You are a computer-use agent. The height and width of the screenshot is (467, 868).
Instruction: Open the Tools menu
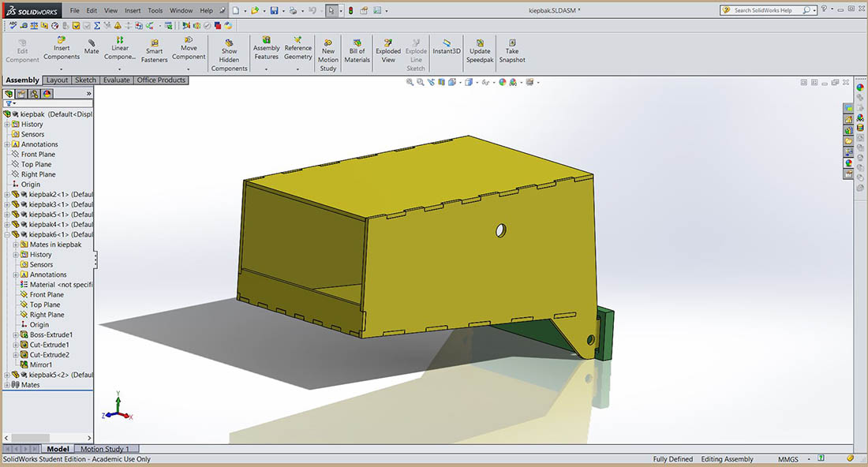click(x=155, y=10)
